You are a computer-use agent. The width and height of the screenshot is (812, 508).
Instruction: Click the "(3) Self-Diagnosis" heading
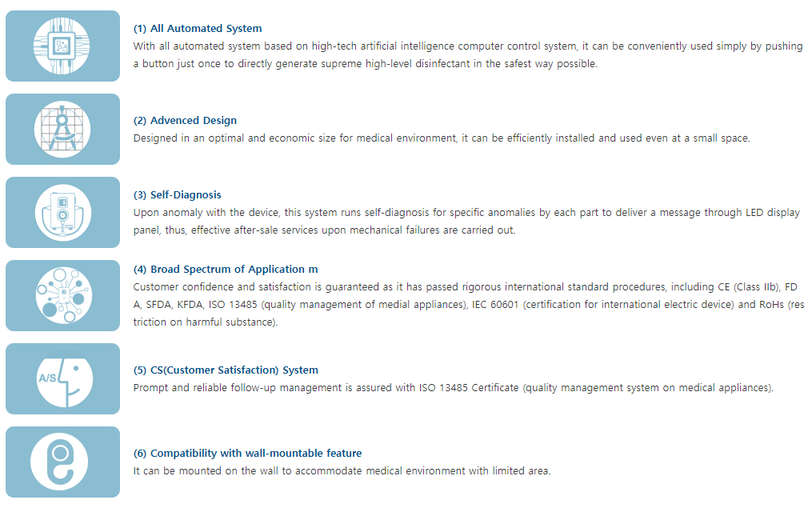177,194
